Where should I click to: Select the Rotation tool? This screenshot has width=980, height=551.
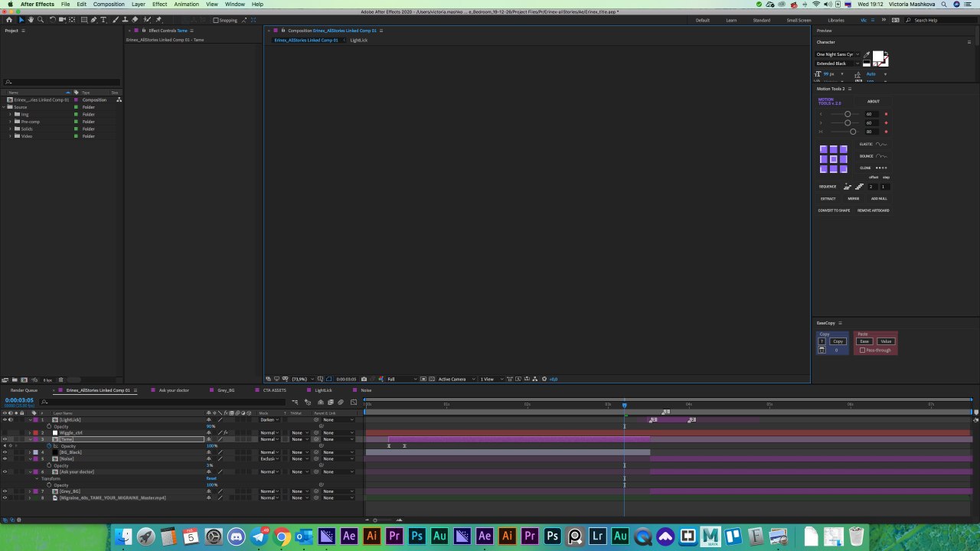click(52, 19)
